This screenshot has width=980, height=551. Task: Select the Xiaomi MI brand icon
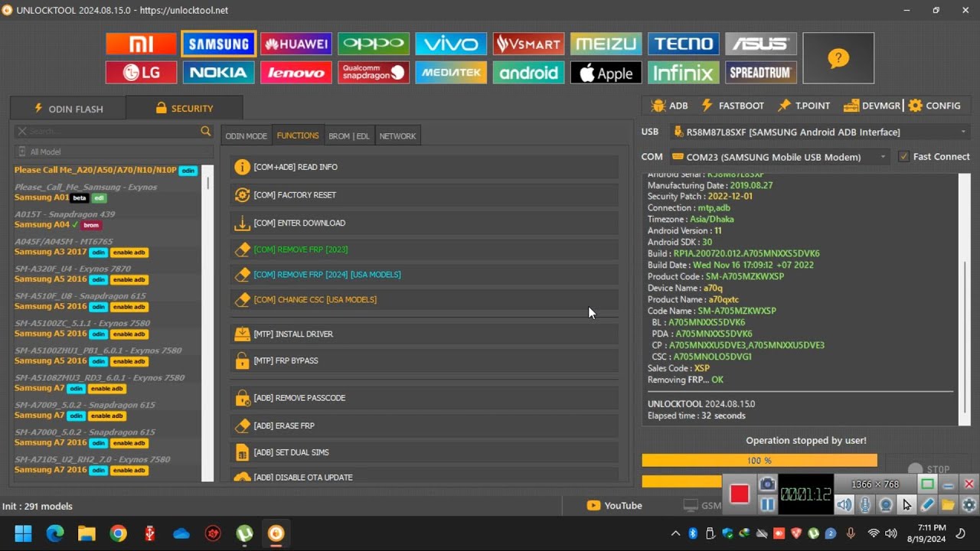tap(141, 44)
